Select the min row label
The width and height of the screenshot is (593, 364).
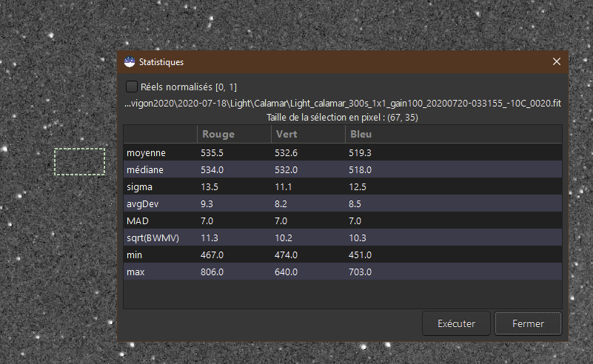pos(134,255)
